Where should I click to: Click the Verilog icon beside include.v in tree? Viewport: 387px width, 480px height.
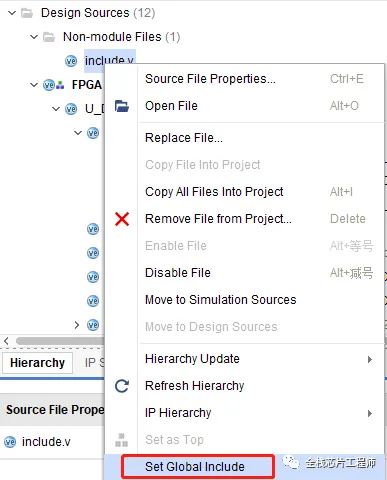(x=71, y=61)
